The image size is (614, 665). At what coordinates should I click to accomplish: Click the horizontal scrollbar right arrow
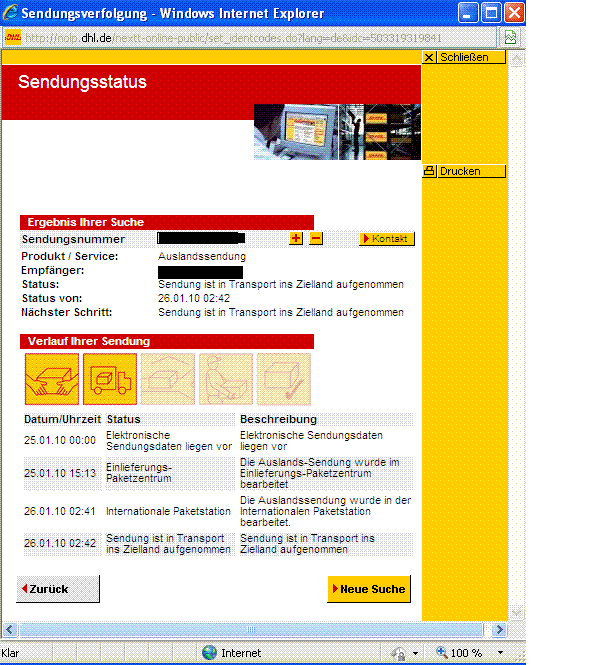tap(500, 629)
